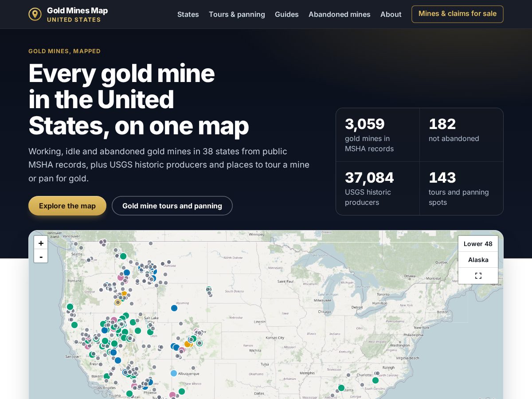This screenshot has height=399, width=532.
Task: Click the green marker near Raleigh, North Carolina
Action: tap(376, 380)
